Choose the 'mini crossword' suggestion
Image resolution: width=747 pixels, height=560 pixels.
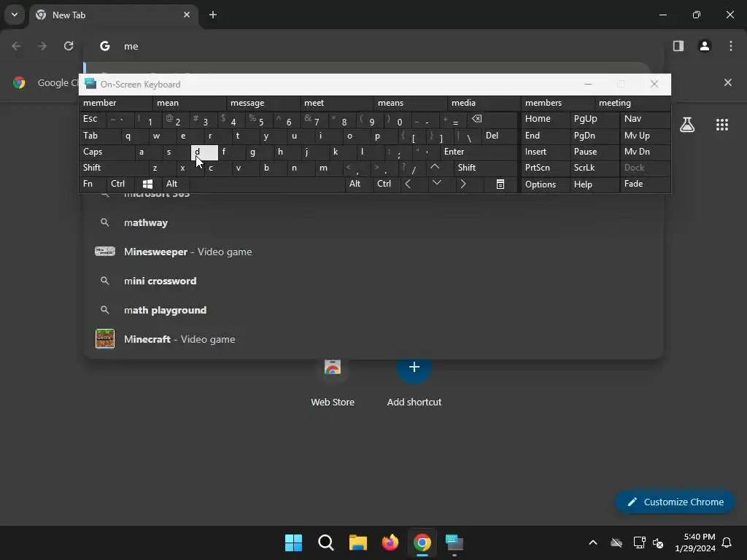(373, 281)
